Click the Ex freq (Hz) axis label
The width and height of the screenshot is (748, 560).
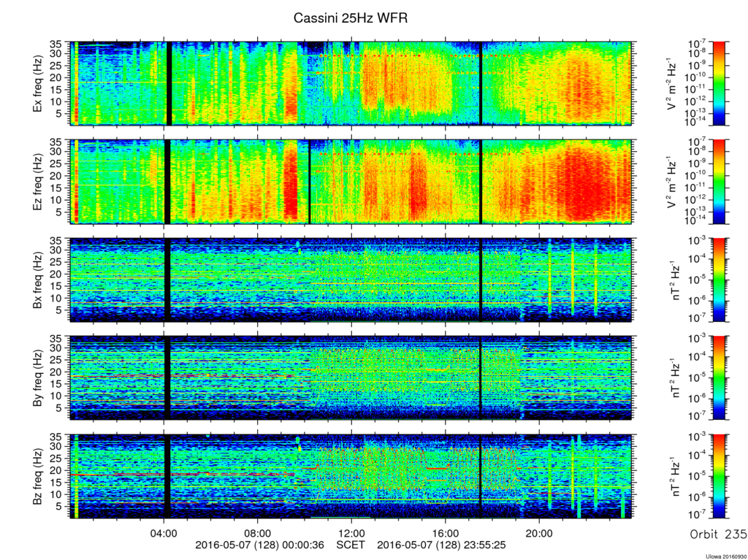(38, 83)
